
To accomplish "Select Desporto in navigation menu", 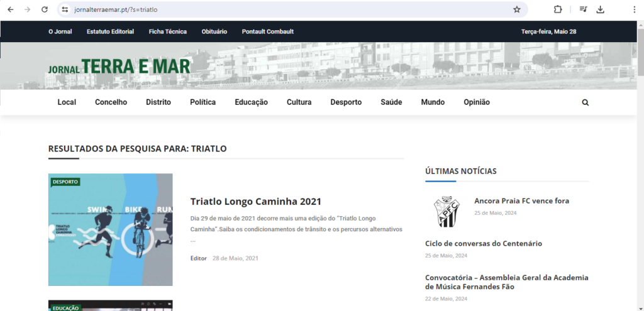I will pyautogui.click(x=347, y=102).
